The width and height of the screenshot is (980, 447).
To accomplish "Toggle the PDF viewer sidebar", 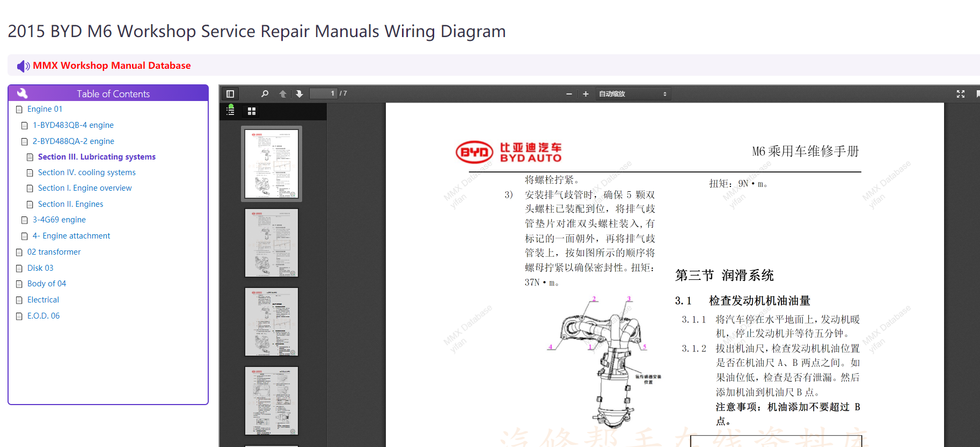I will click(230, 94).
